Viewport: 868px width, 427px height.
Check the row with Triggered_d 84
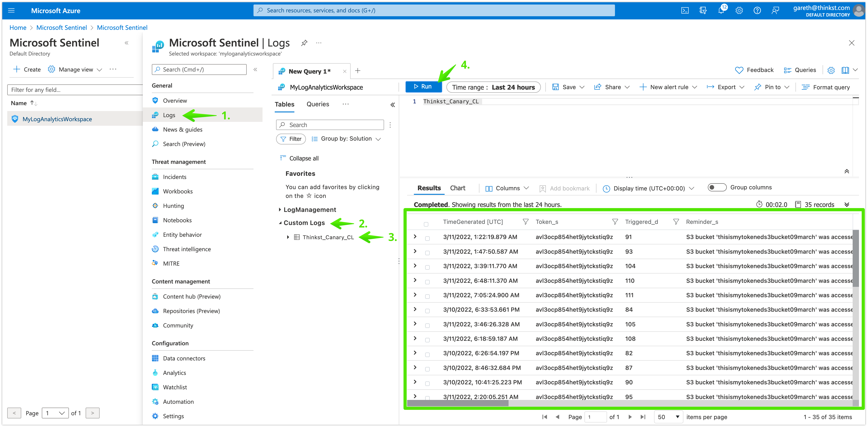[427, 311]
